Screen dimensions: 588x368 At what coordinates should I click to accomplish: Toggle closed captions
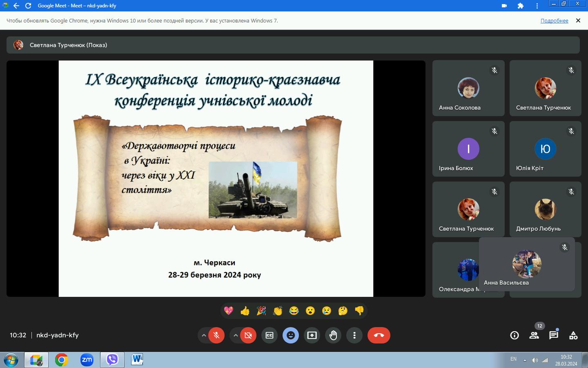pos(269,335)
